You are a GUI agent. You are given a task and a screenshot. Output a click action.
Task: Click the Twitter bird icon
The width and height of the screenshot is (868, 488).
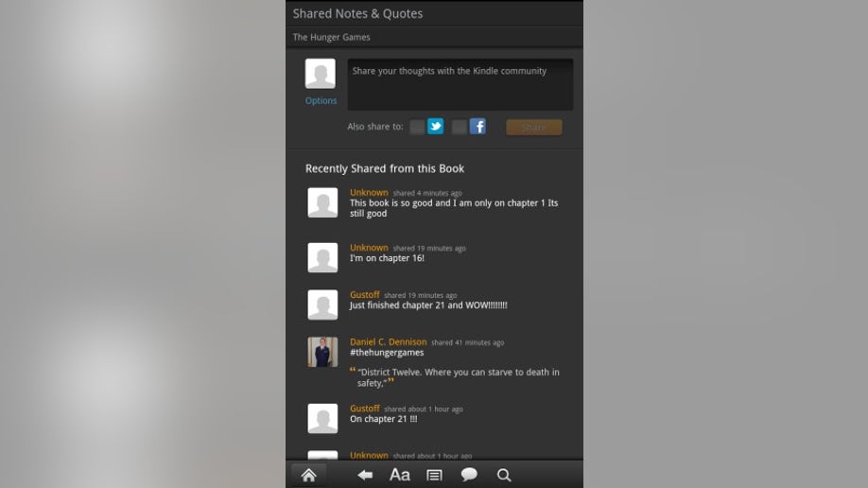point(436,127)
